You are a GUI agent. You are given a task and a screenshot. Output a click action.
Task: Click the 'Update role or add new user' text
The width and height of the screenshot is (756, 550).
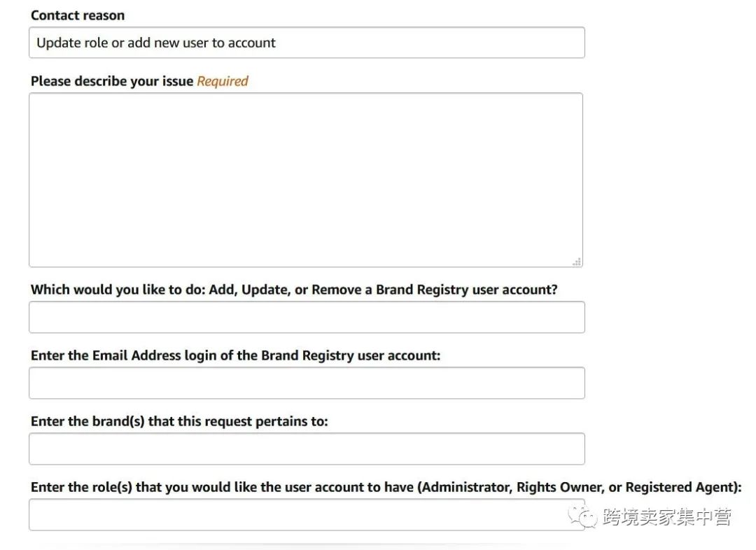point(156,43)
